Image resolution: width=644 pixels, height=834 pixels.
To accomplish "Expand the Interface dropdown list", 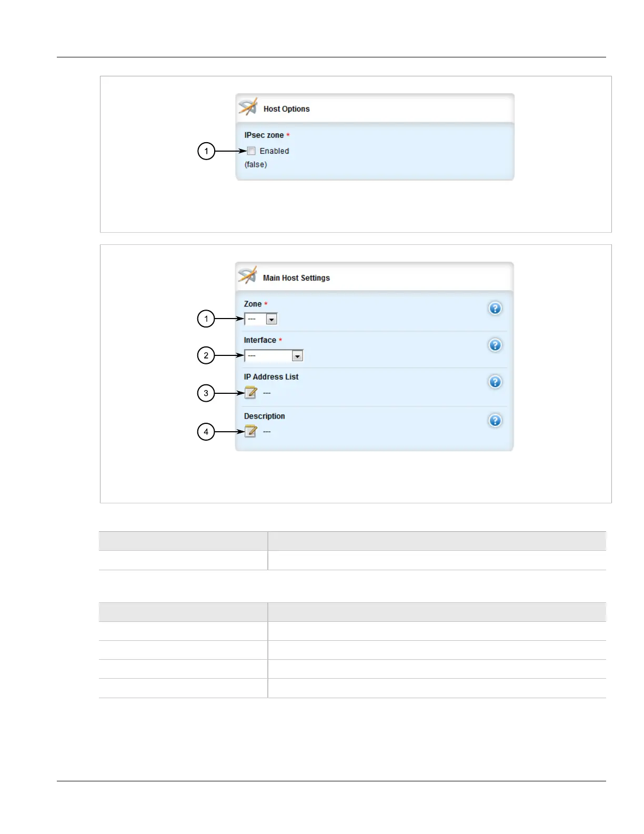I will [274, 356].
